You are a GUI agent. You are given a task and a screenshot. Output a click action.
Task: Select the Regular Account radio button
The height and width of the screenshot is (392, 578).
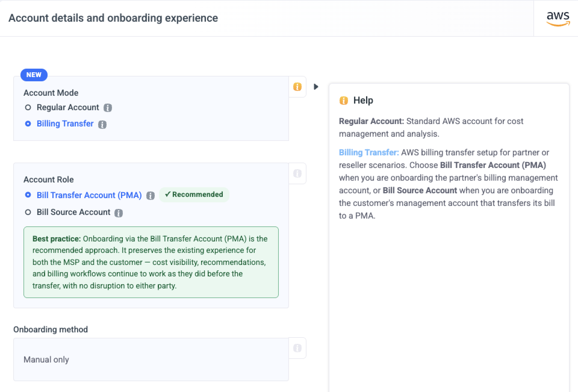pyautogui.click(x=28, y=107)
